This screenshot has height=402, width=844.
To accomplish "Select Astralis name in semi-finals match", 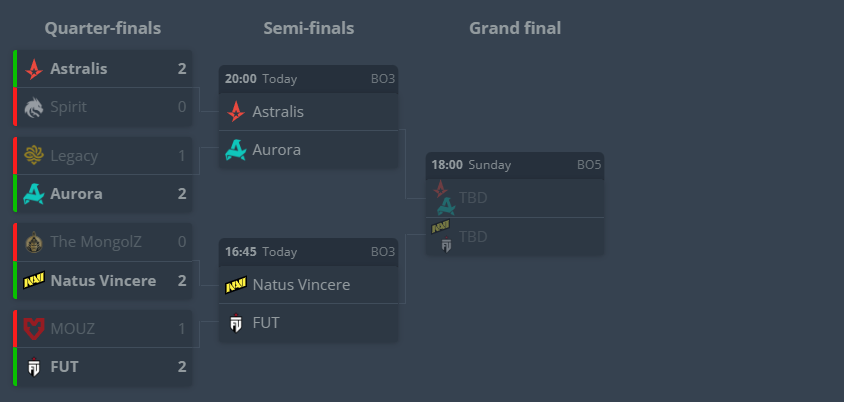I will [278, 112].
